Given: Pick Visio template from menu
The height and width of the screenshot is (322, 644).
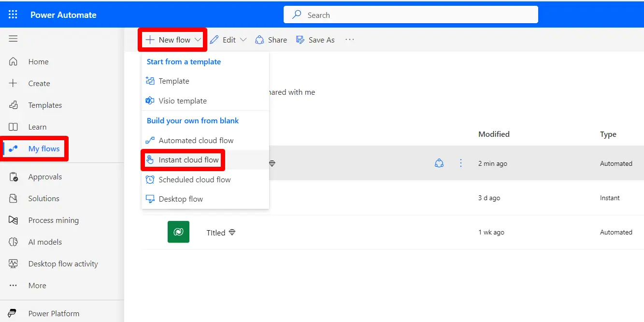Looking at the screenshot, I should pyautogui.click(x=182, y=101).
